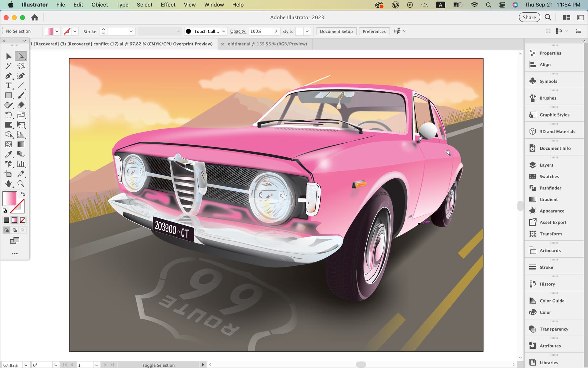The image size is (588, 368).
Task: Select the Eyedropper tool
Action: [x=9, y=154]
